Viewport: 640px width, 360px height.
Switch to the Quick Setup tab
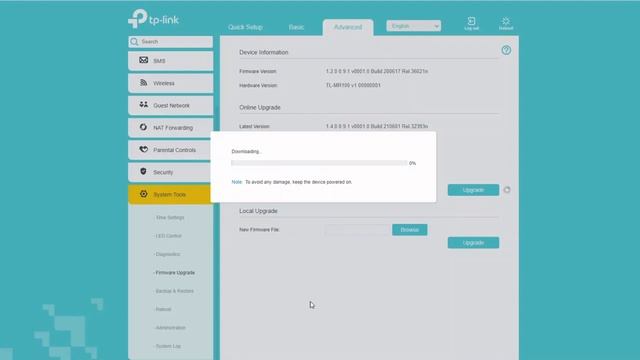tap(245, 27)
